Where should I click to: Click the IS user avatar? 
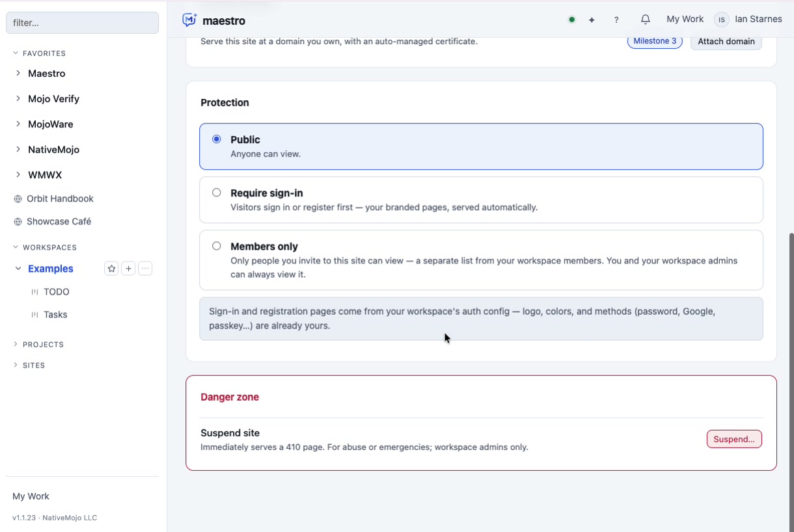coord(721,20)
